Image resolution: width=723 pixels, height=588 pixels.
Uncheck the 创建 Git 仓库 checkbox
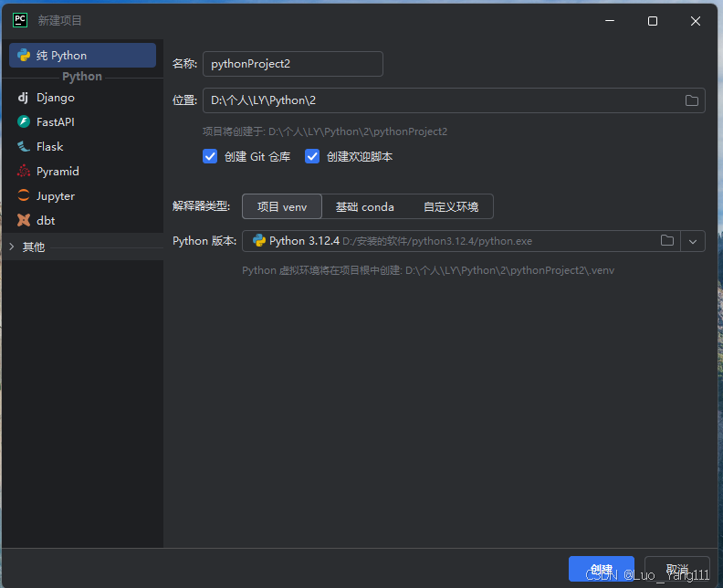click(x=210, y=156)
